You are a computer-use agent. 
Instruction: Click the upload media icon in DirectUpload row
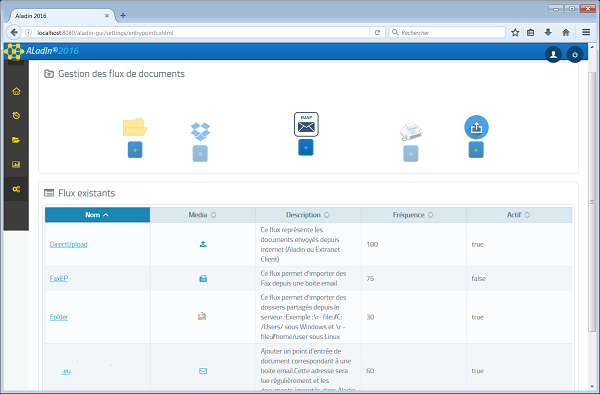point(203,244)
